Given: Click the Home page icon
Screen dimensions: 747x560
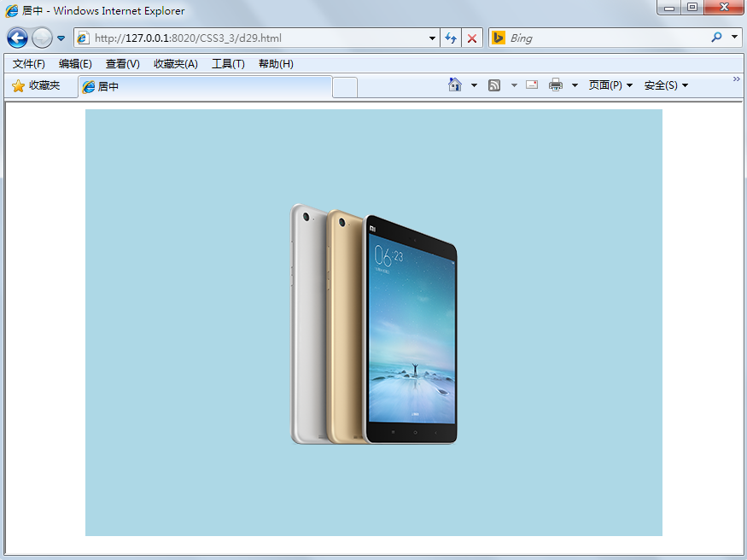Looking at the screenshot, I should click(455, 85).
